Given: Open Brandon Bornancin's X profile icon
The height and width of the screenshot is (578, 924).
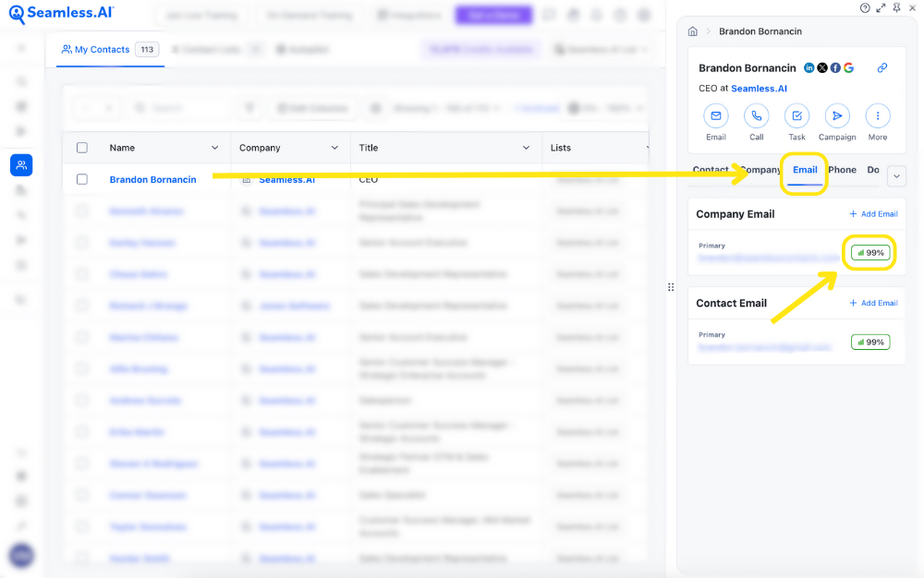Looking at the screenshot, I should pyautogui.click(x=822, y=68).
